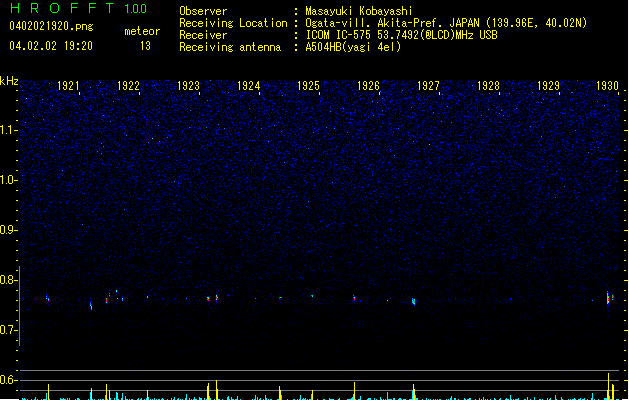The width and height of the screenshot is (629, 400).
Task: Click the kHz axis unit label
Action: pyautogui.click(x=9, y=81)
